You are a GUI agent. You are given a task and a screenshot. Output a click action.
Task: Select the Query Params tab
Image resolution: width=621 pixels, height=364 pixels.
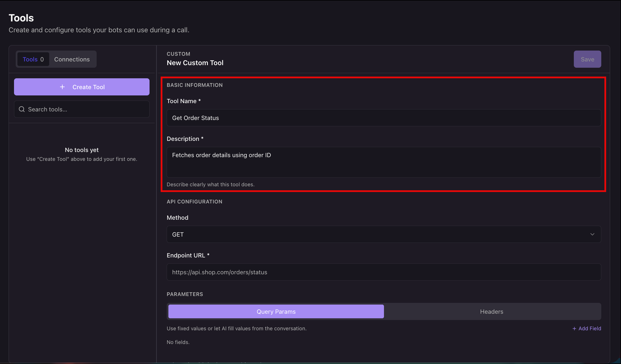click(x=276, y=311)
